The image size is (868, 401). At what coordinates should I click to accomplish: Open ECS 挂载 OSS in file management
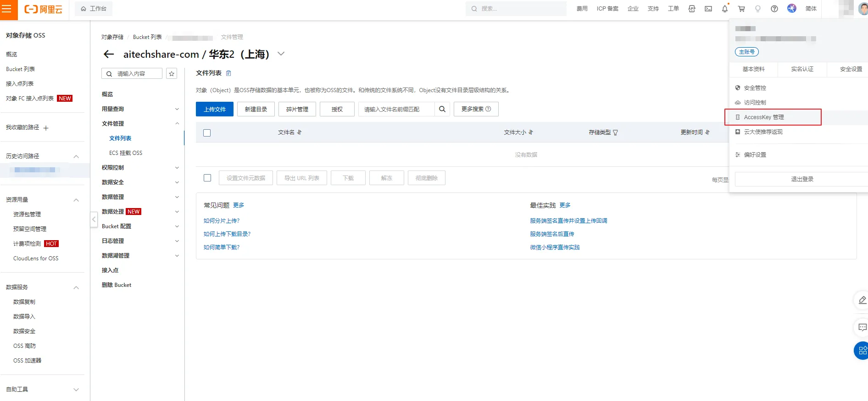[126, 153]
